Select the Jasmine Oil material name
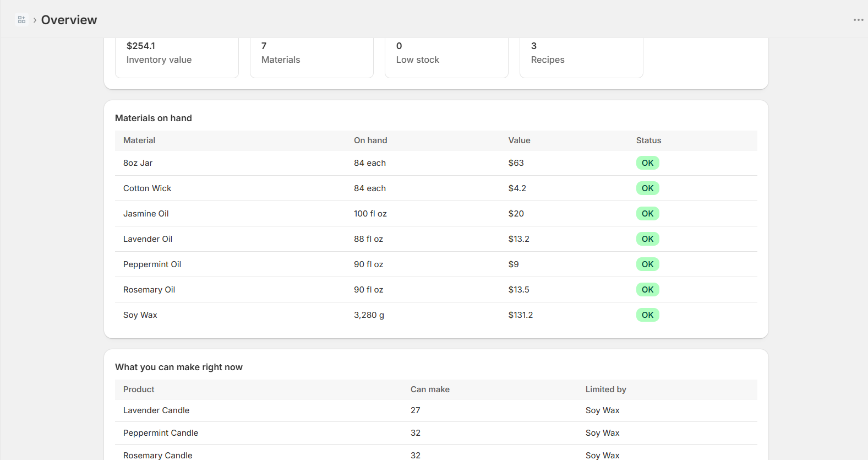 (x=146, y=214)
